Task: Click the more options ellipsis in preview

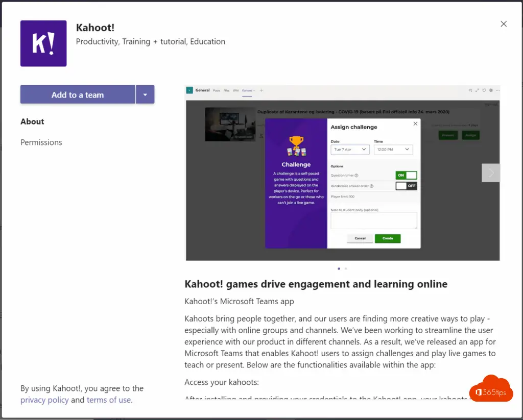Action: 497,90
